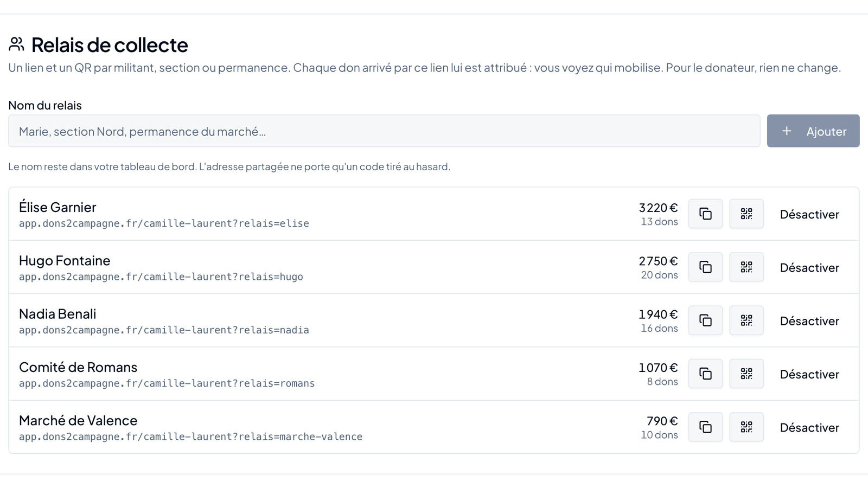Click the Relais de collecte heading

110,45
